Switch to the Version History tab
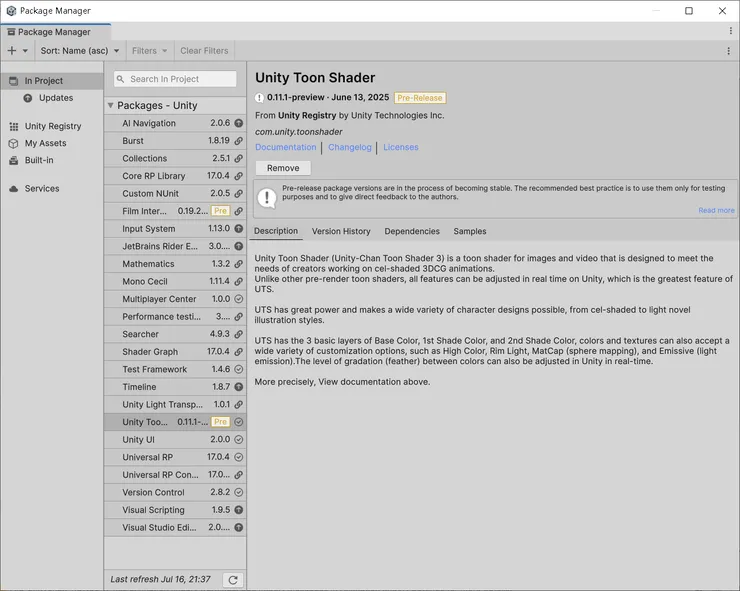 tap(341, 231)
